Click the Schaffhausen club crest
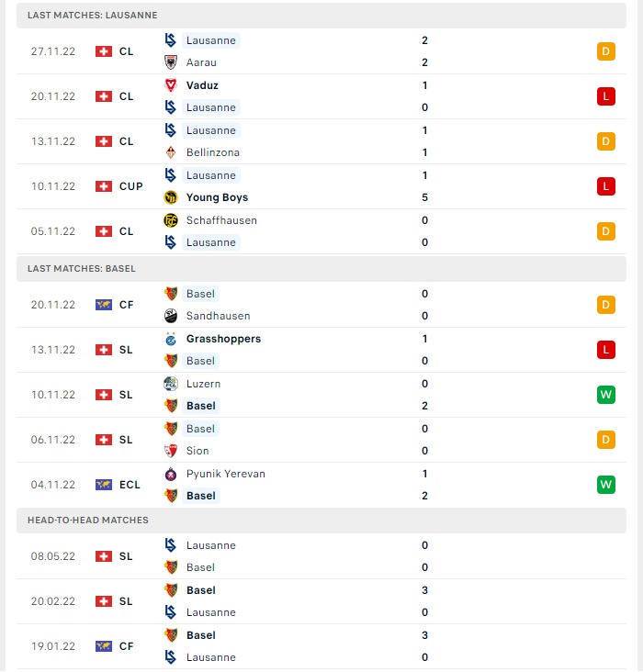Viewport: 643px width, 672px height. tap(171, 220)
